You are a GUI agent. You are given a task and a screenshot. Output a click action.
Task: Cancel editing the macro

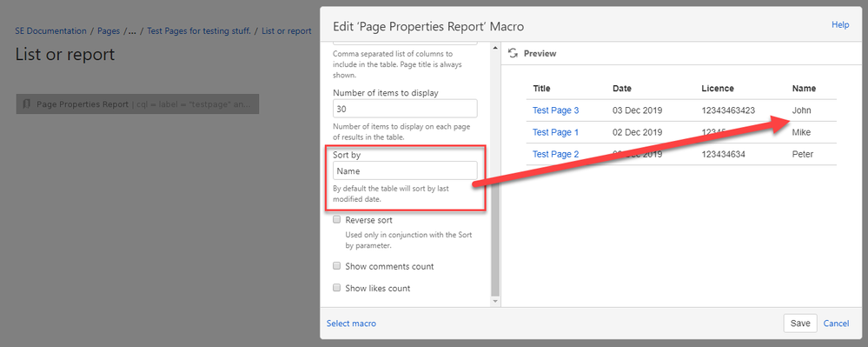(x=836, y=324)
